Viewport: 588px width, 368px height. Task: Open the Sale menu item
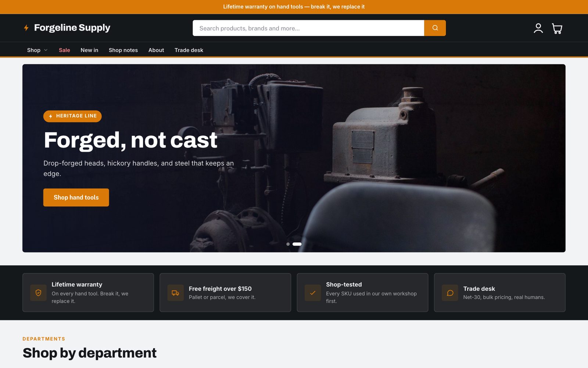(x=64, y=50)
